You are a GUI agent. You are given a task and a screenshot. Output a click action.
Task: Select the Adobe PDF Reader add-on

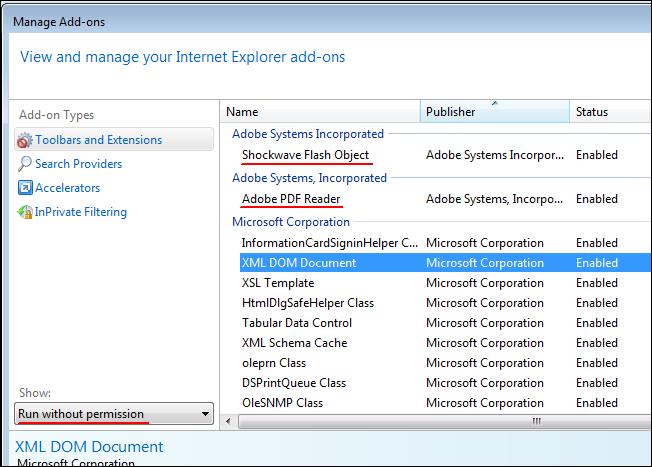point(291,199)
